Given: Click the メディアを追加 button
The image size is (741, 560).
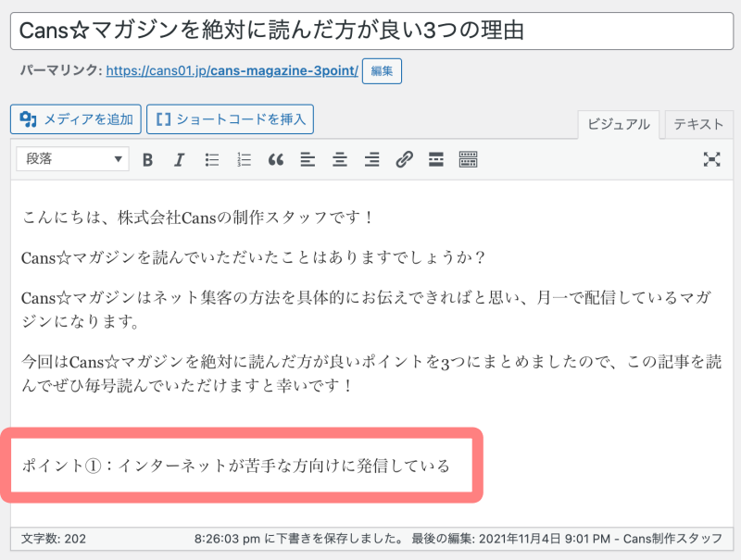Looking at the screenshot, I should click(x=76, y=118).
